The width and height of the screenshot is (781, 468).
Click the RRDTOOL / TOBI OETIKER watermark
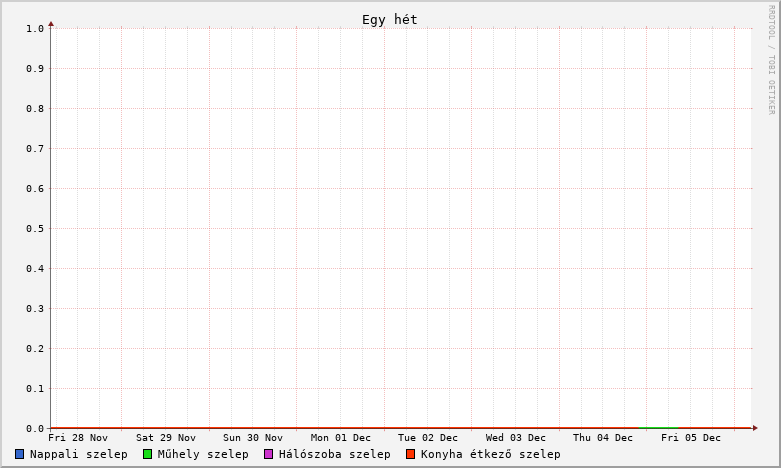[x=771, y=60]
